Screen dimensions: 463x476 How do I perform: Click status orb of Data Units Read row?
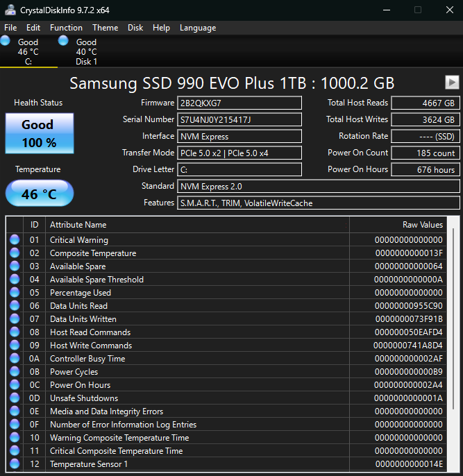click(15, 305)
